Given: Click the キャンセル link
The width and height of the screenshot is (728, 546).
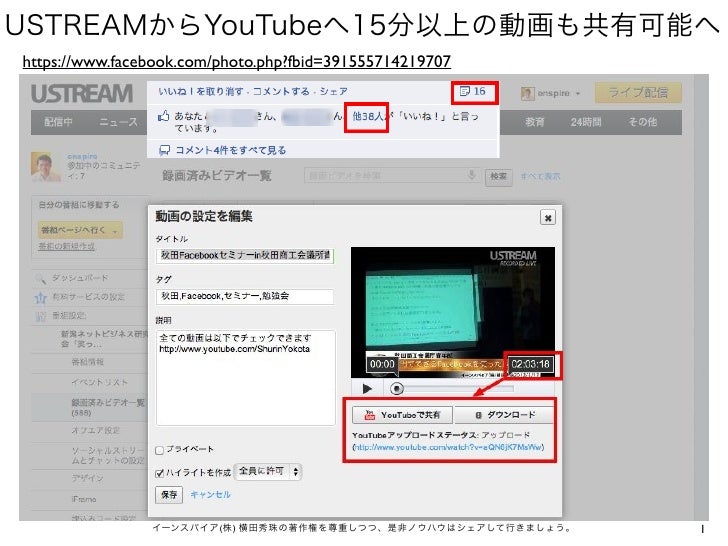Looking at the screenshot, I should (x=210, y=494).
